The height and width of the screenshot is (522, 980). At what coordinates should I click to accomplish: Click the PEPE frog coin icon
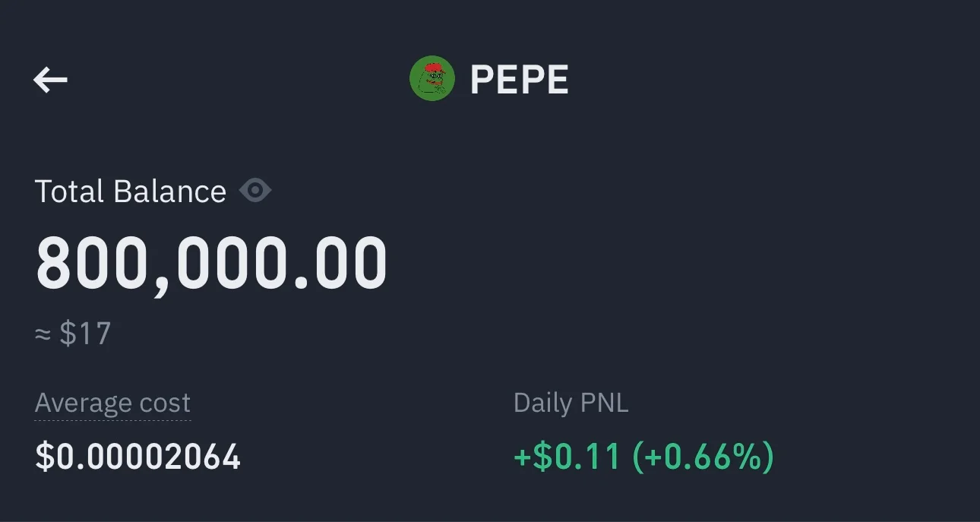pyautogui.click(x=432, y=79)
